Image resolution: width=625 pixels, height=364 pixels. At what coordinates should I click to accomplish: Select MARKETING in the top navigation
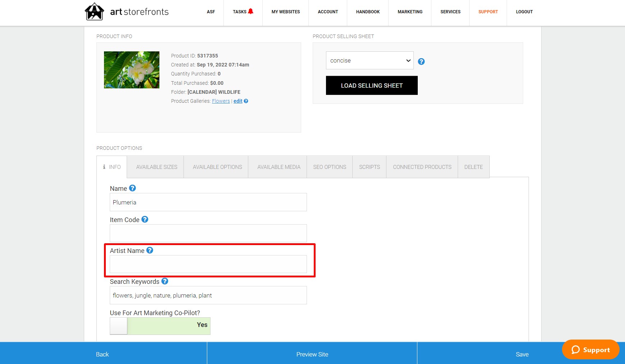(410, 12)
